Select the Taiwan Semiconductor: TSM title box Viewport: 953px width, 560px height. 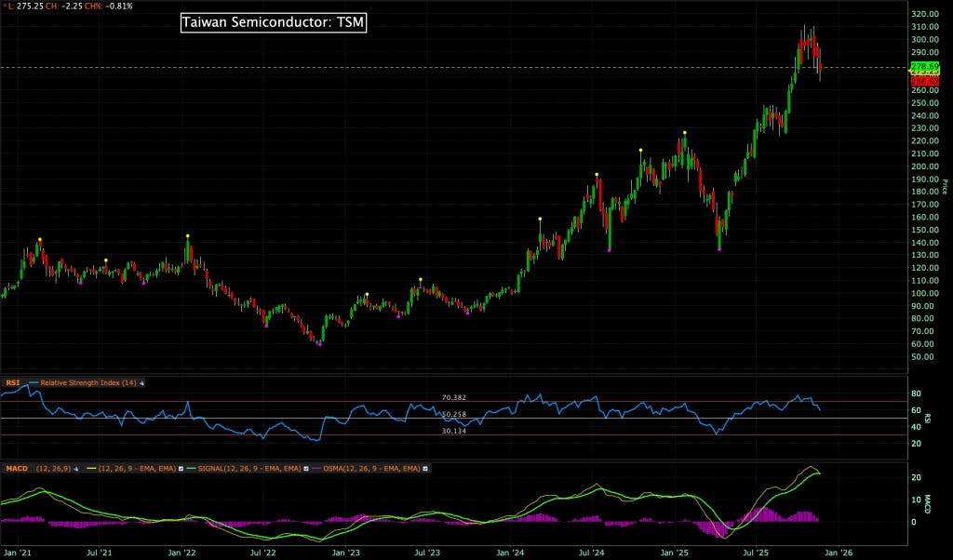point(274,23)
